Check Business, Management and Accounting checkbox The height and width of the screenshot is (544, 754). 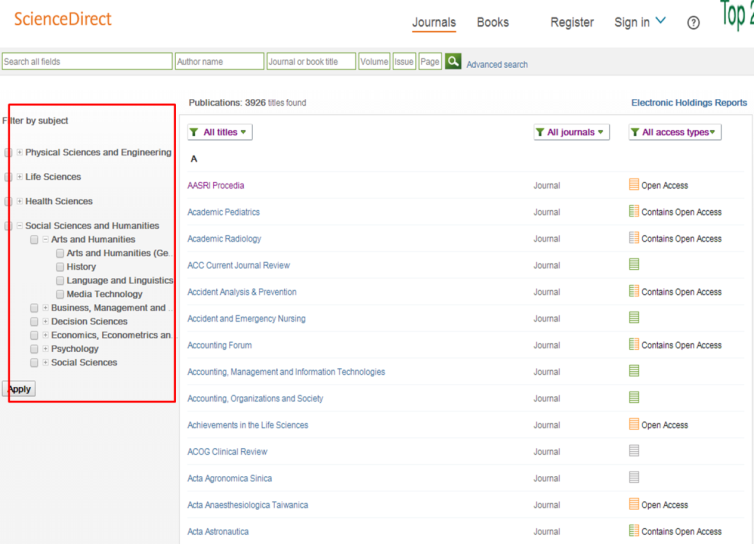click(34, 308)
